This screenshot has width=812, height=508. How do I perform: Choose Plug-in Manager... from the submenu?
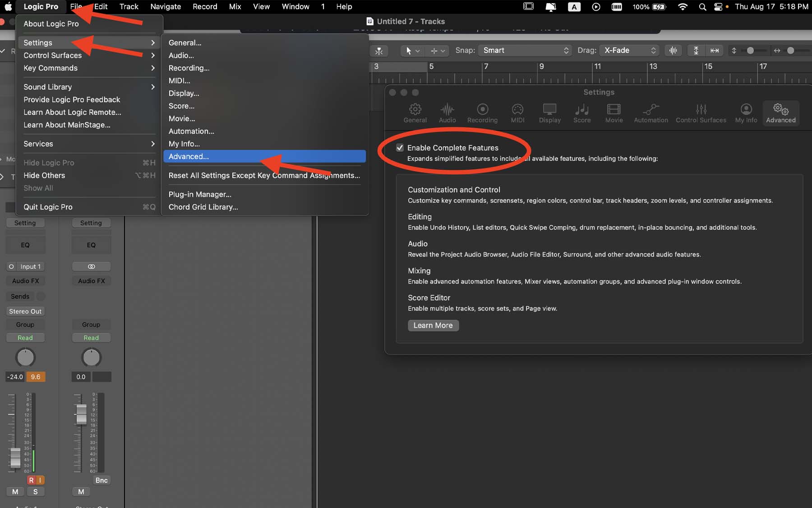[x=265, y=194]
